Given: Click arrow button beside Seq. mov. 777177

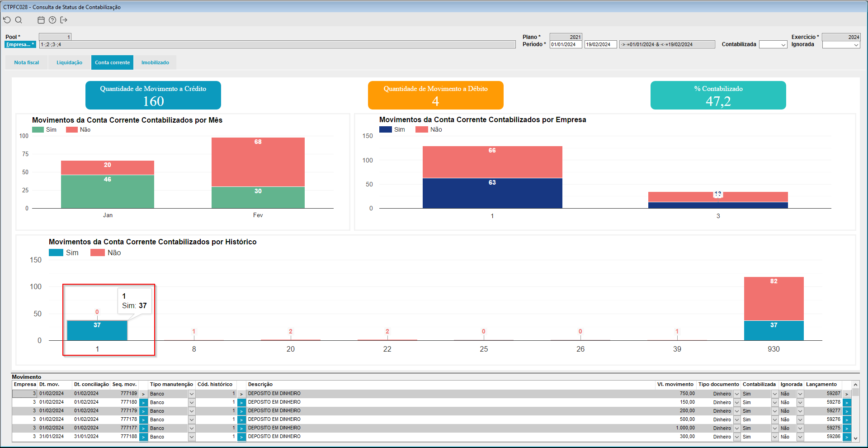Looking at the screenshot, I should (143, 428).
